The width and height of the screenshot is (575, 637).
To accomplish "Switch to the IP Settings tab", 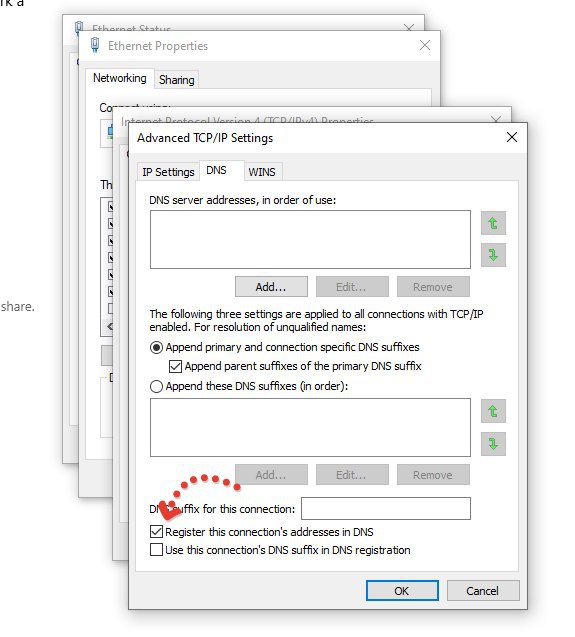I will click(168, 172).
